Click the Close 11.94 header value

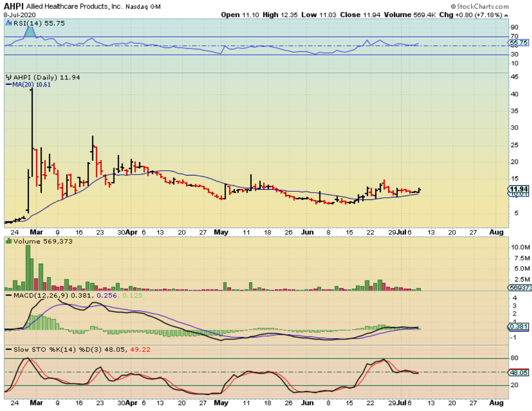(x=360, y=15)
